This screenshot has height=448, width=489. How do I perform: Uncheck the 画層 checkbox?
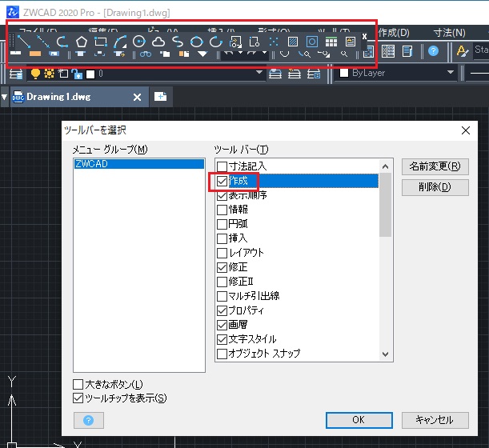click(x=222, y=325)
